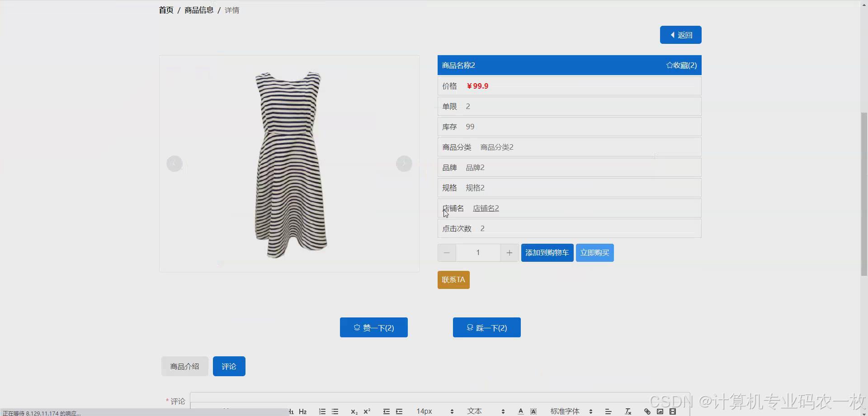Viewport: 868px width, 416px height.
Task: Go to 商品信息 in breadcrumb
Action: pyautogui.click(x=199, y=10)
